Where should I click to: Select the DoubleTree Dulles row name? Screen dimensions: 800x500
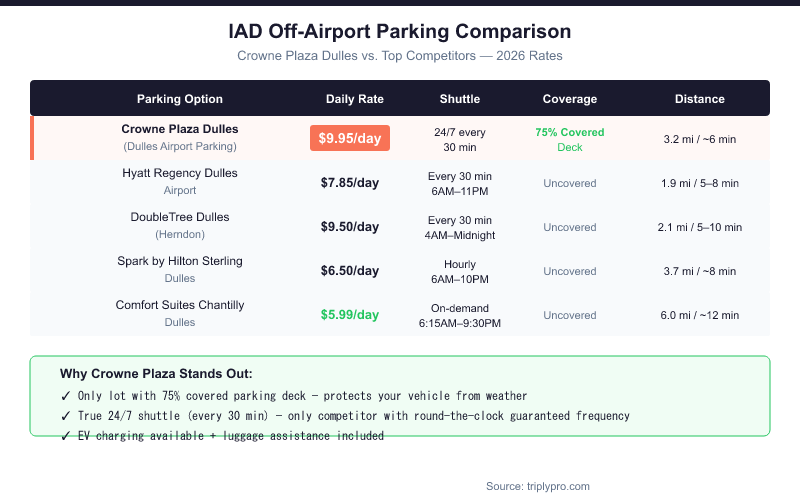pyautogui.click(x=180, y=217)
